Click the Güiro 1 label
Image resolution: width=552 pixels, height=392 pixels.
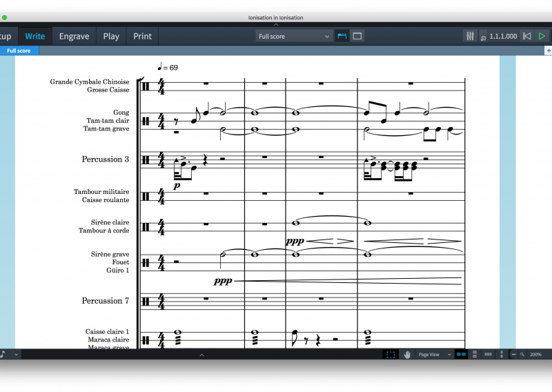pos(117,270)
